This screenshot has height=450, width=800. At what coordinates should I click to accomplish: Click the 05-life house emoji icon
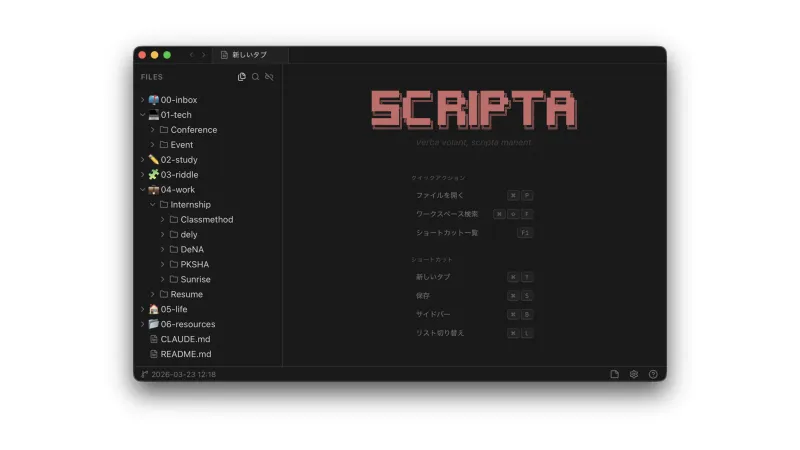[154, 309]
